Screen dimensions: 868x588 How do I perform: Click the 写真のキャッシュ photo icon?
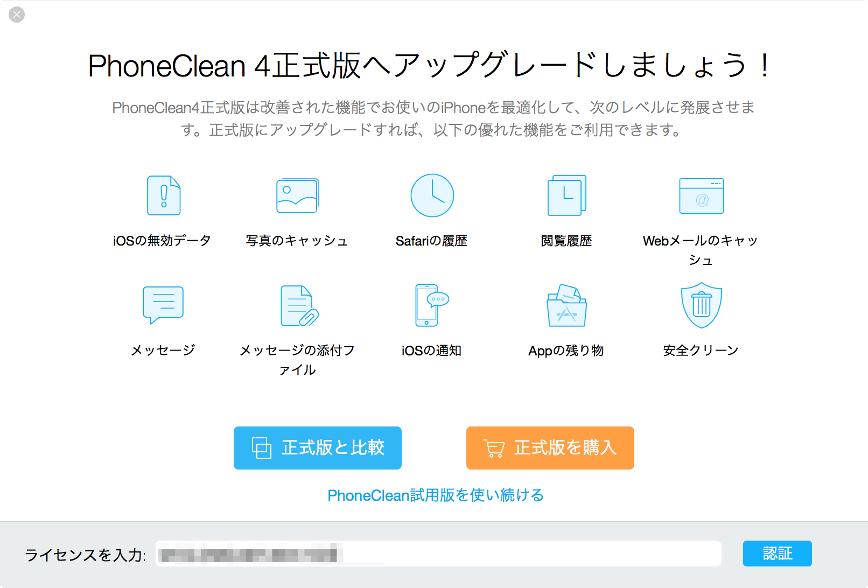297,195
